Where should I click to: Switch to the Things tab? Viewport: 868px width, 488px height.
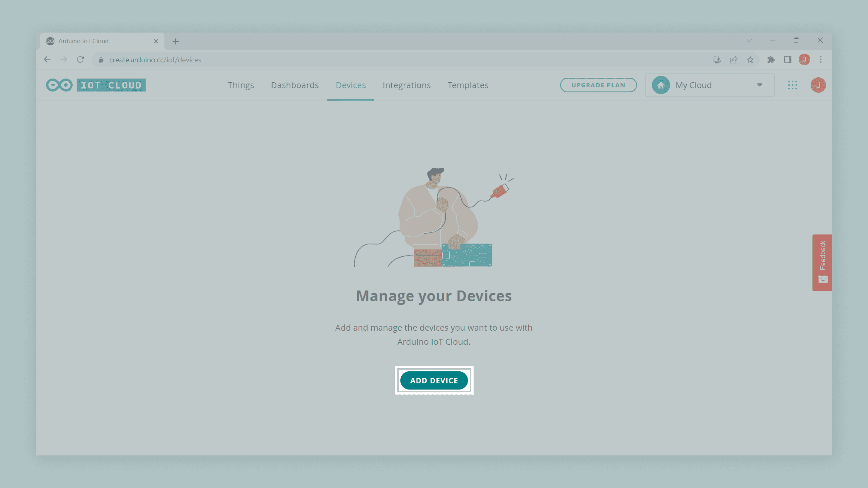[x=241, y=85]
